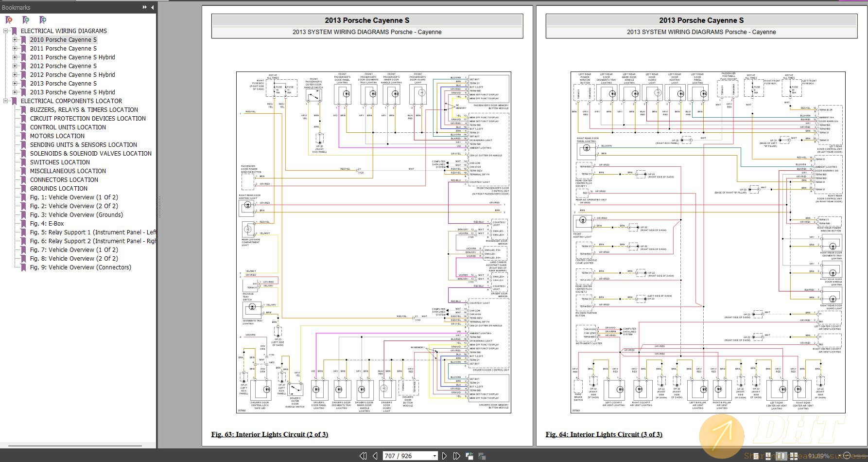868x462 pixels.
Task: Open CONNECTORS LOCATION bookmark
Action: 64,180
